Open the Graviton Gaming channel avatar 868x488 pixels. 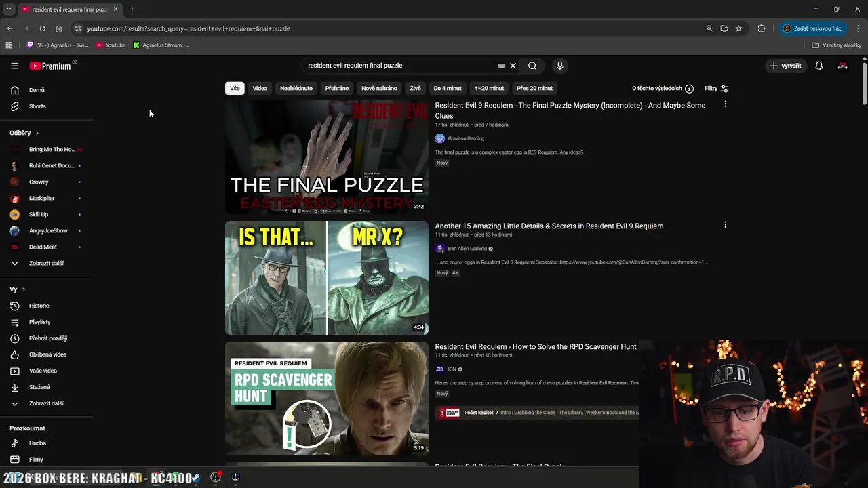(x=439, y=138)
